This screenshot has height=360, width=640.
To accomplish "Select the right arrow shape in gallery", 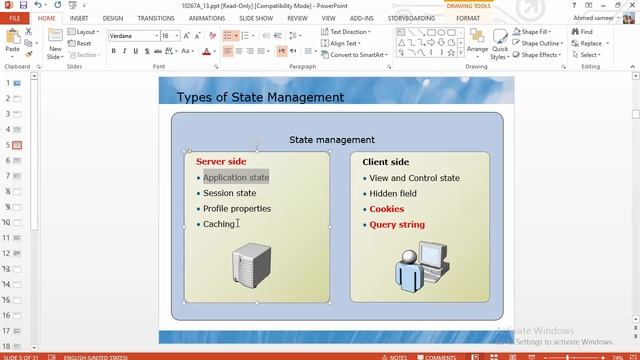I will pyautogui.click(x=431, y=42).
